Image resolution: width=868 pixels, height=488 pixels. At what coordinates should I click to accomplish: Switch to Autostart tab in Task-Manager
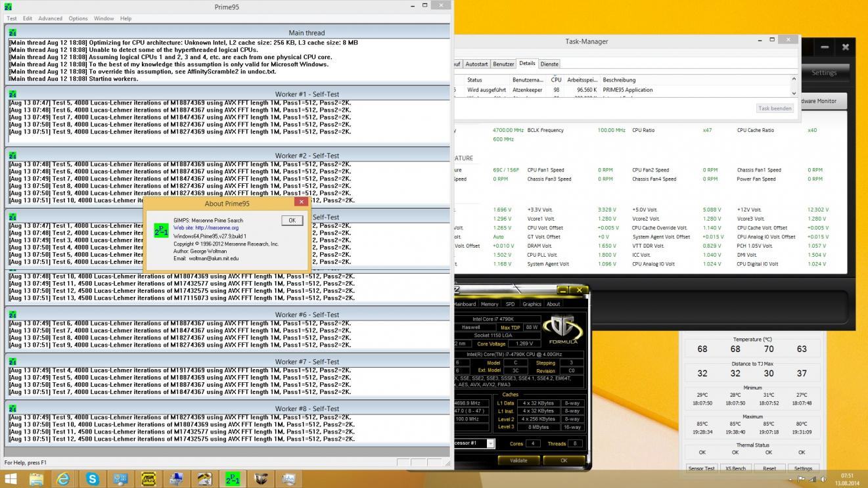pos(476,64)
